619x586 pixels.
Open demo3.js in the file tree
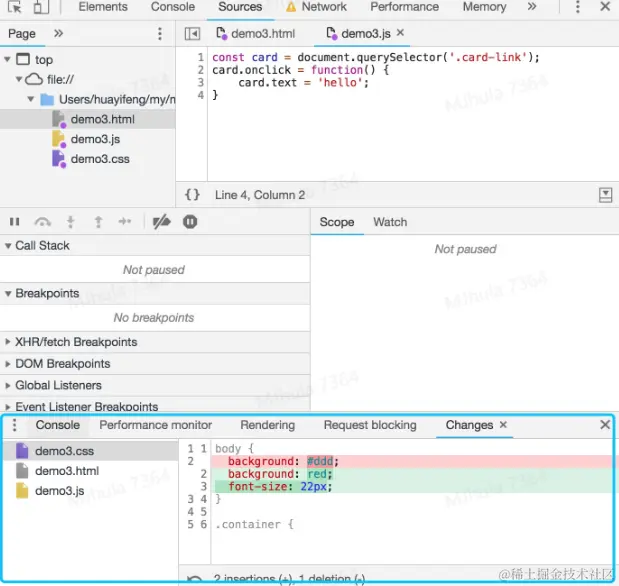88,139
